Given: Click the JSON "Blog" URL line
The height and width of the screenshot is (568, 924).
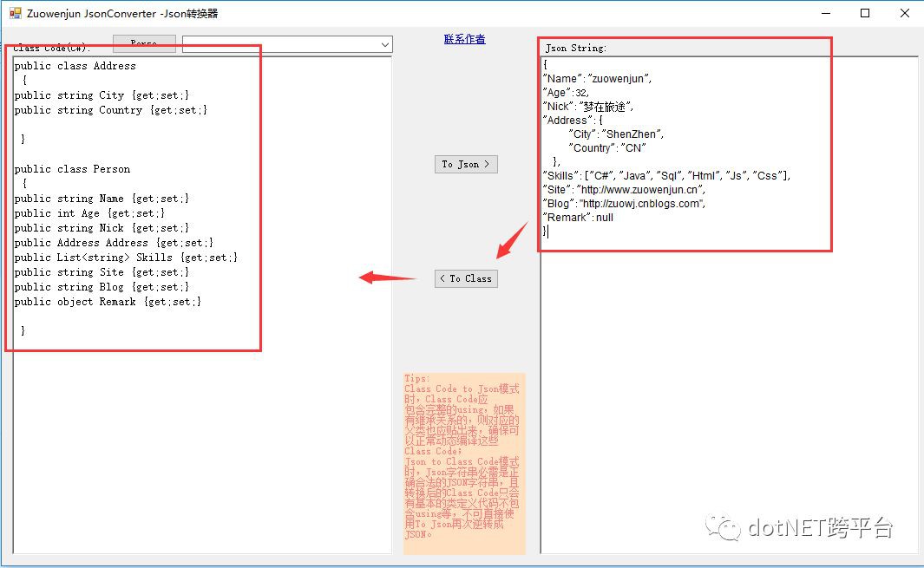Looking at the screenshot, I should 624,203.
